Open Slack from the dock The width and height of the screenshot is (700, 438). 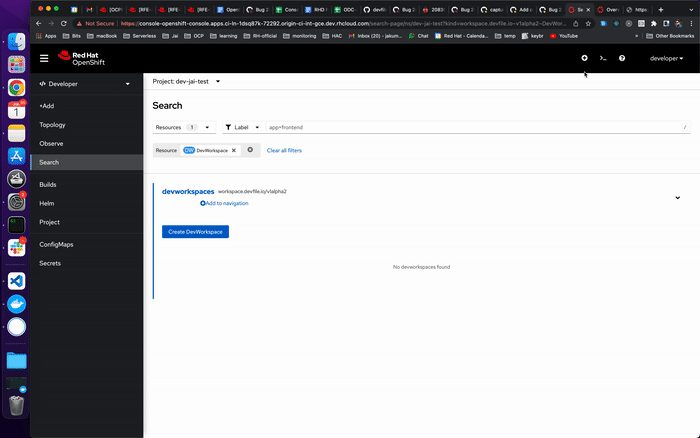tap(17, 248)
